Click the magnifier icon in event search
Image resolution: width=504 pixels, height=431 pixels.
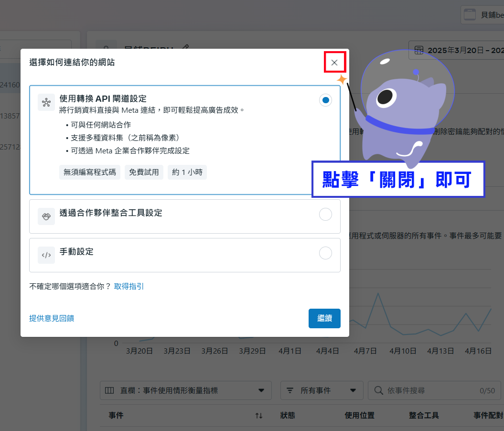point(379,390)
